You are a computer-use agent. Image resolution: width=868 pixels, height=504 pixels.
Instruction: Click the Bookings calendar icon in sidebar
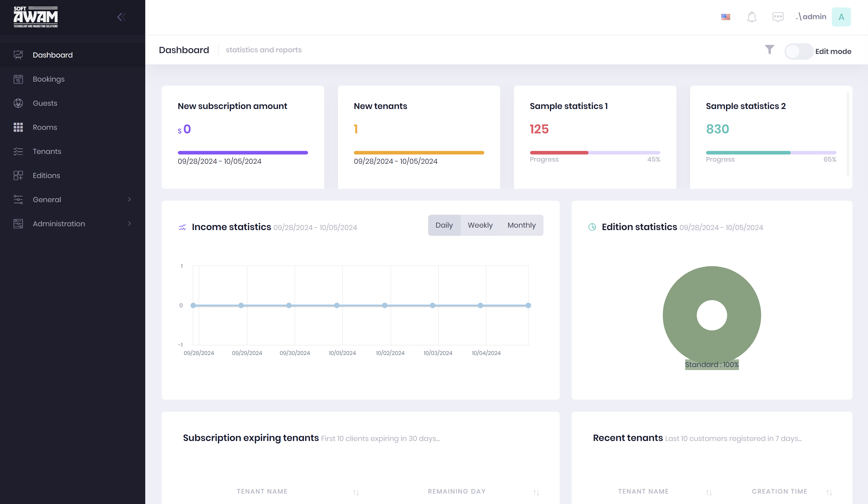pyautogui.click(x=18, y=79)
